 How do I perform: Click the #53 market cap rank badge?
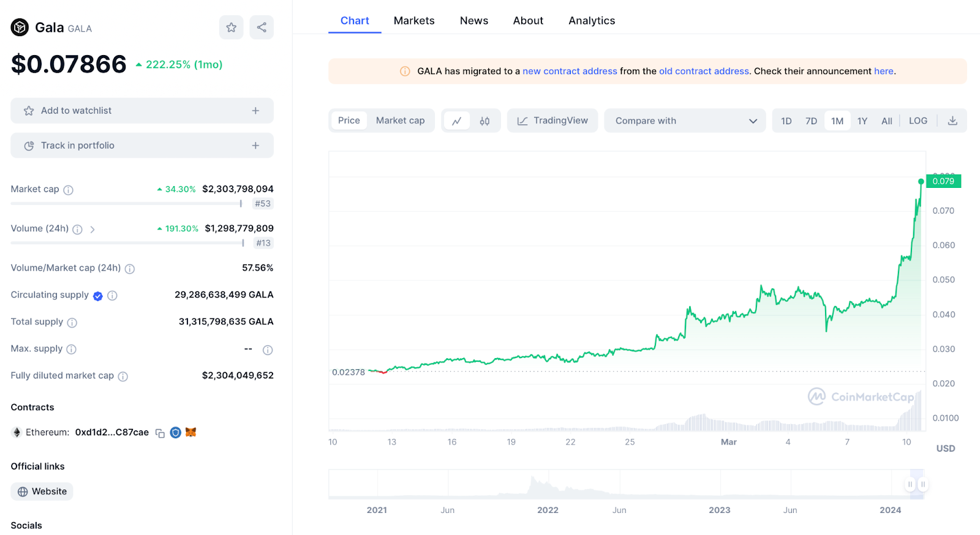263,204
